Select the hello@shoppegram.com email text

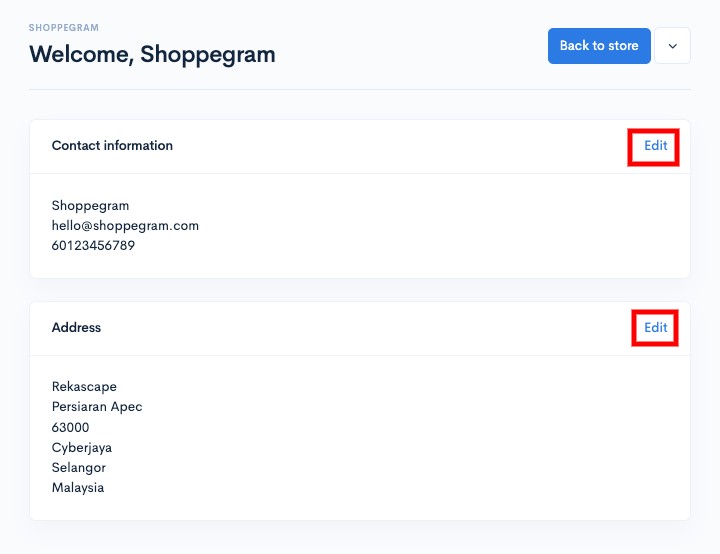125,226
